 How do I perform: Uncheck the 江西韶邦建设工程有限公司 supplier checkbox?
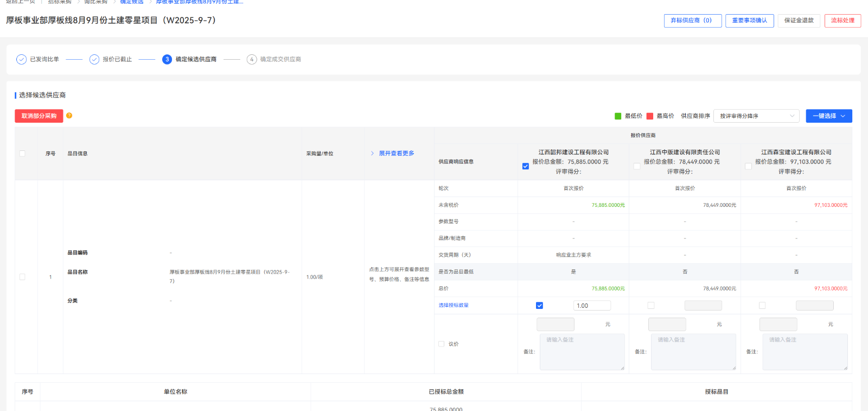click(x=525, y=166)
